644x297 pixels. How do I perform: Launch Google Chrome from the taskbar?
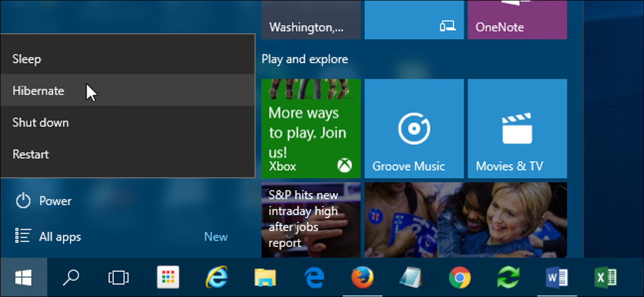pos(460,278)
